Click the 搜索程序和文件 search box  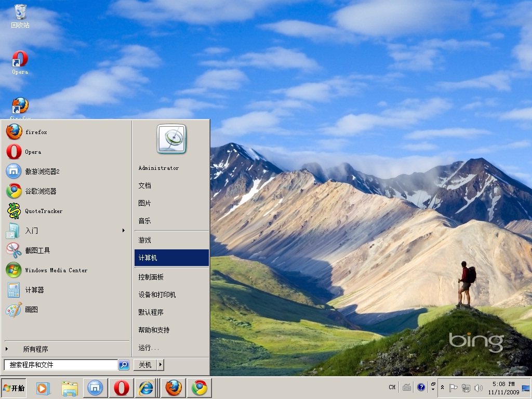point(61,365)
